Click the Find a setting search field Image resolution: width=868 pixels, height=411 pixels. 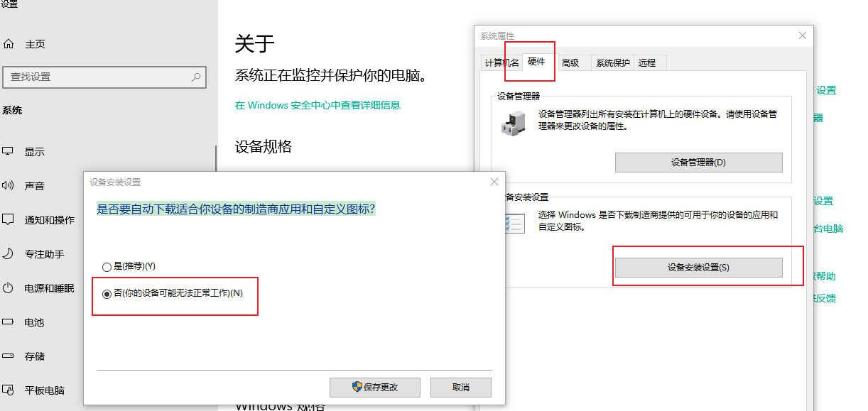(104, 77)
